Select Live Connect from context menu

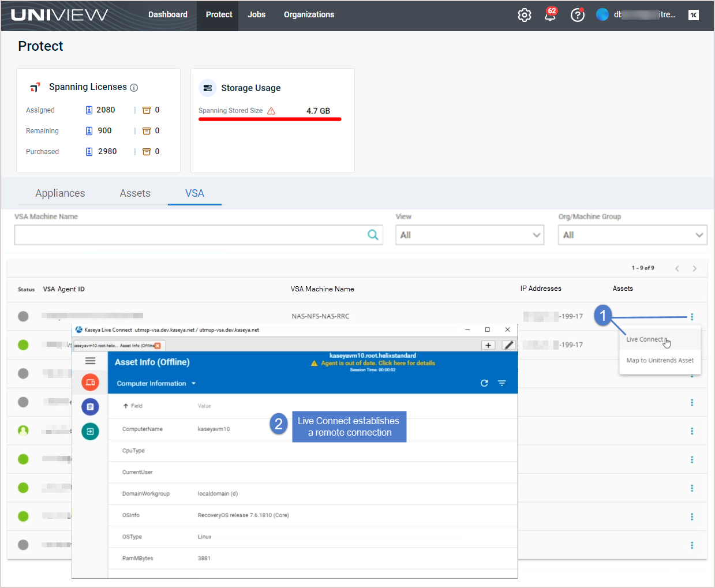tap(645, 339)
